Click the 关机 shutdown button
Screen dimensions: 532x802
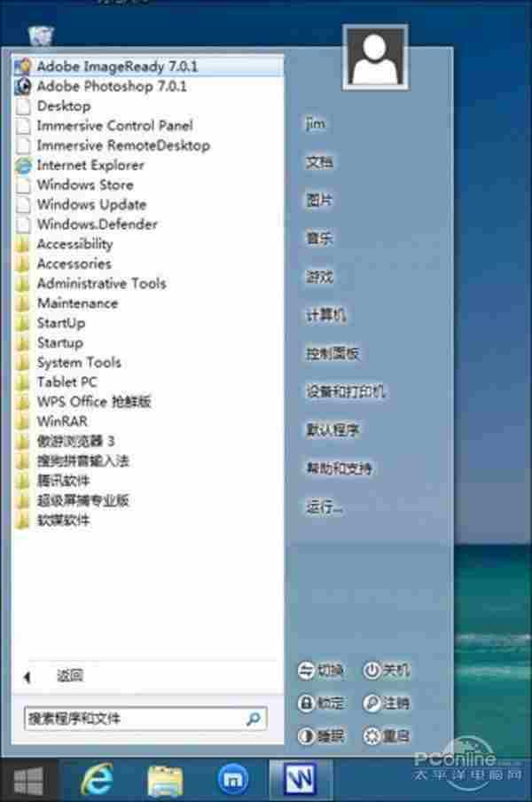(x=387, y=671)
